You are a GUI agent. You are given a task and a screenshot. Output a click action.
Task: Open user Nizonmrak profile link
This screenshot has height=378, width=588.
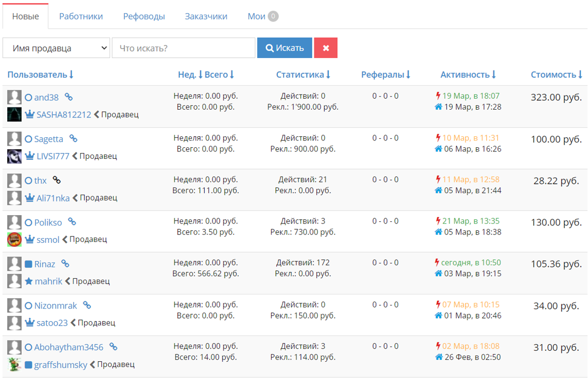point(55,305)
